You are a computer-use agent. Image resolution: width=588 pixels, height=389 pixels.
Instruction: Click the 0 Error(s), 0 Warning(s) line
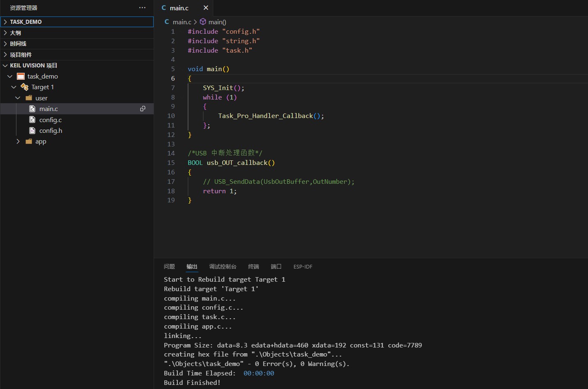(x=257, y=364)
